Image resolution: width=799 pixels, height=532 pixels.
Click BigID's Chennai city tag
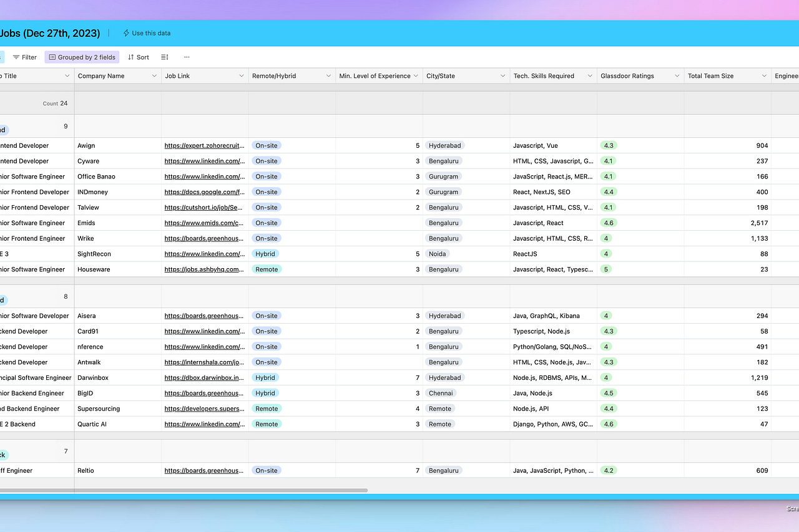pos(441,393)
